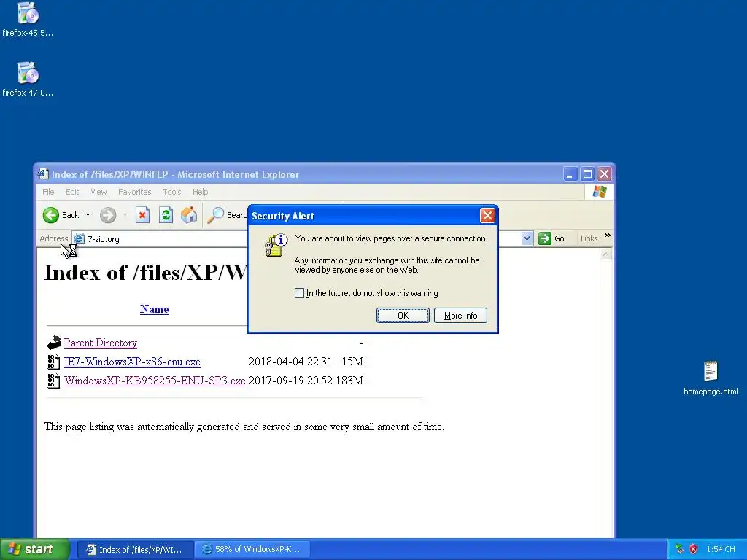Click the green Go arrow button
Image resolution: width=747 pixels, height=560 pixels.
[544, 238]
